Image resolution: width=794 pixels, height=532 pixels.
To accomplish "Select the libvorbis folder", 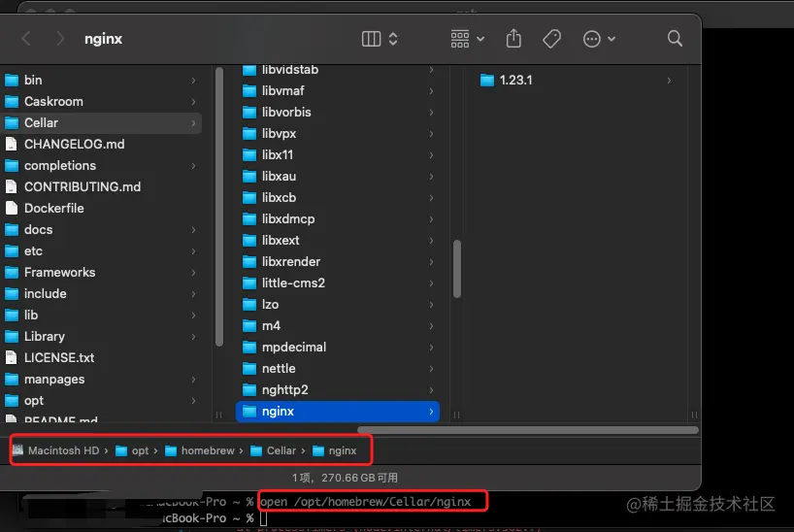I will point(338,112).
